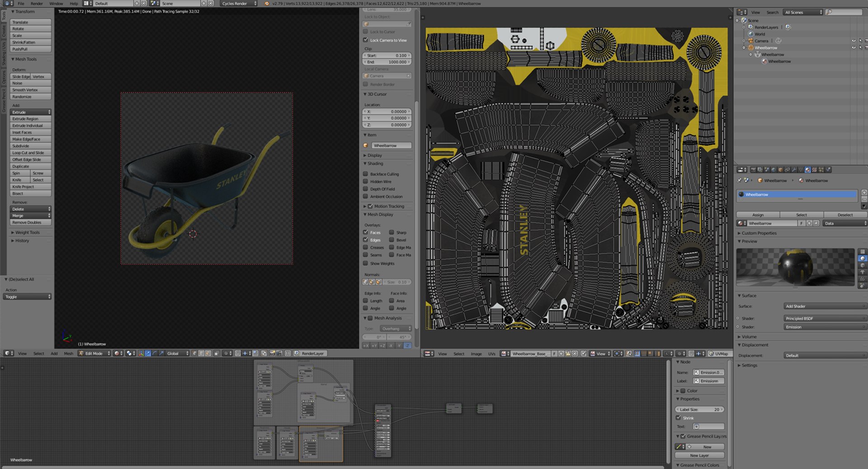Open the Extrude dropdown in Mesh Tools
Image resolution: width=868 pixels, height=469 pixels.
(30, 112)
